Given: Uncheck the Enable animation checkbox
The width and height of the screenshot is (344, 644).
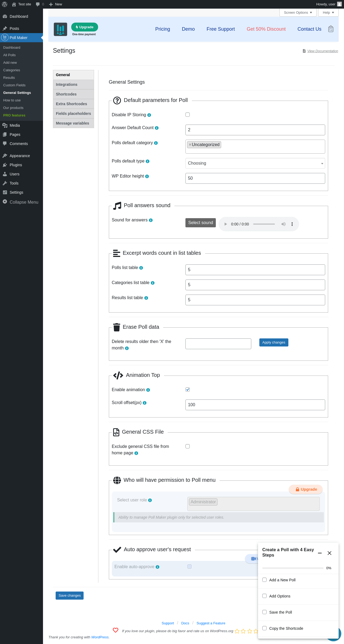Looking at the screenshot, I should pos(188,390).
